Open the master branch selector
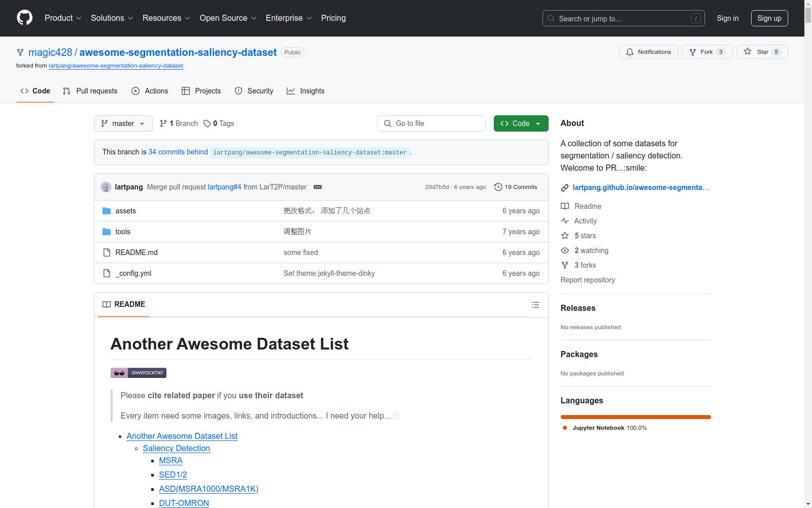Image resolution: width=812 pixels, height=508 pixels. coord(123,123)
